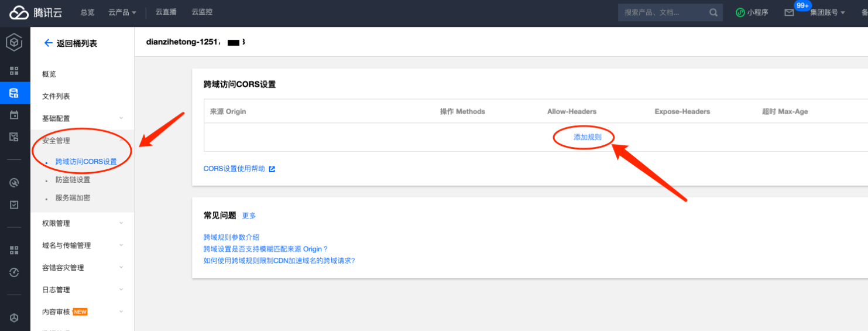Click the calendar icon in left sidebar
Screen dimensions: 868x331
[14, 115]
